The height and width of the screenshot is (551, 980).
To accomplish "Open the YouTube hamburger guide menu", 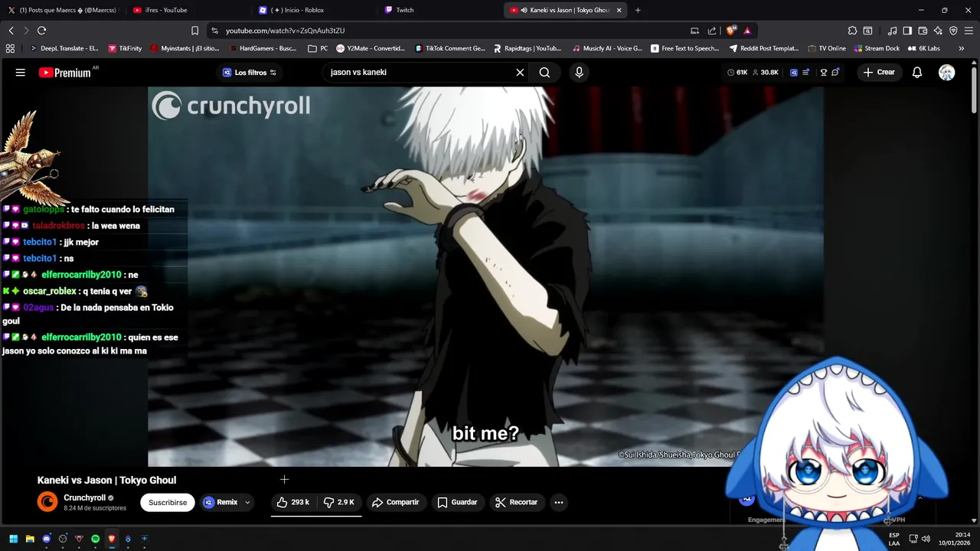I will [21, 73].
